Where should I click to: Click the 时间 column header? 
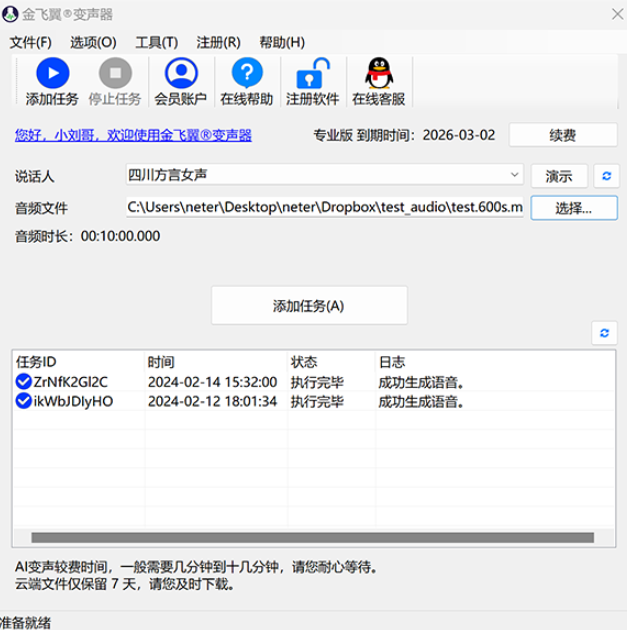click(x=216, y=362)
